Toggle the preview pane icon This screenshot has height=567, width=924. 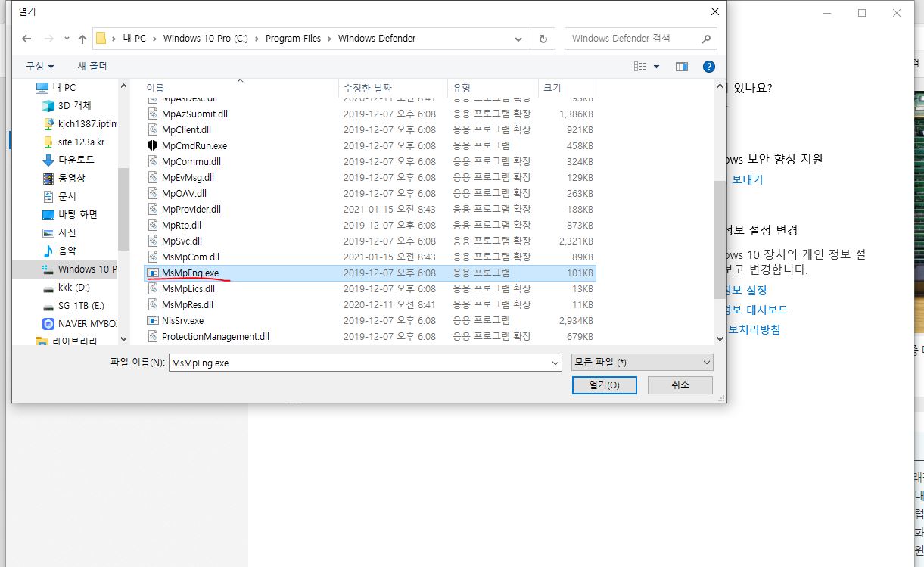pos(682,67)
